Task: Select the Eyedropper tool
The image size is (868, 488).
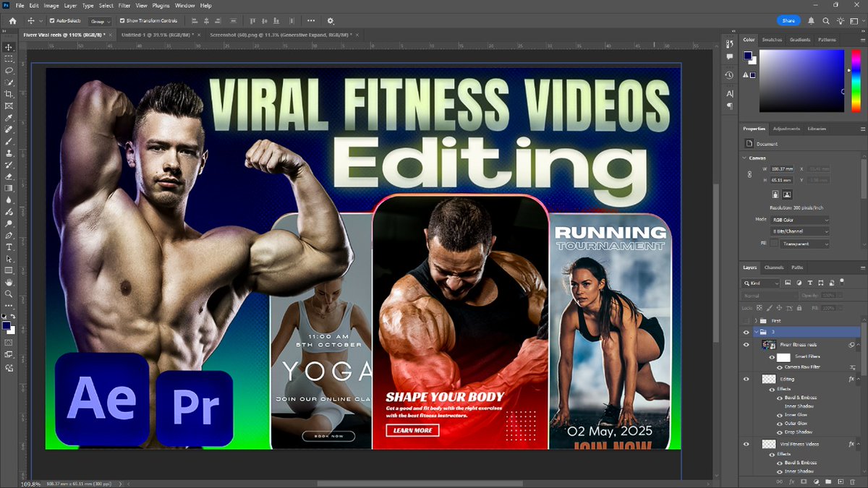Action: pyautogui.click(x=9, y=118)
